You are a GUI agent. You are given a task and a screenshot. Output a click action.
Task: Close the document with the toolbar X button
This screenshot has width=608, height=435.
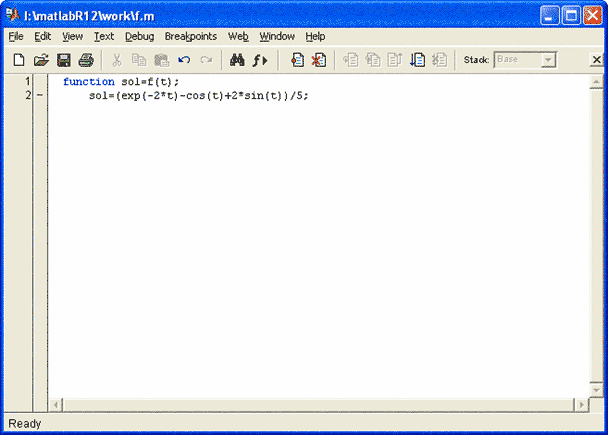click(x=597, y=60)
